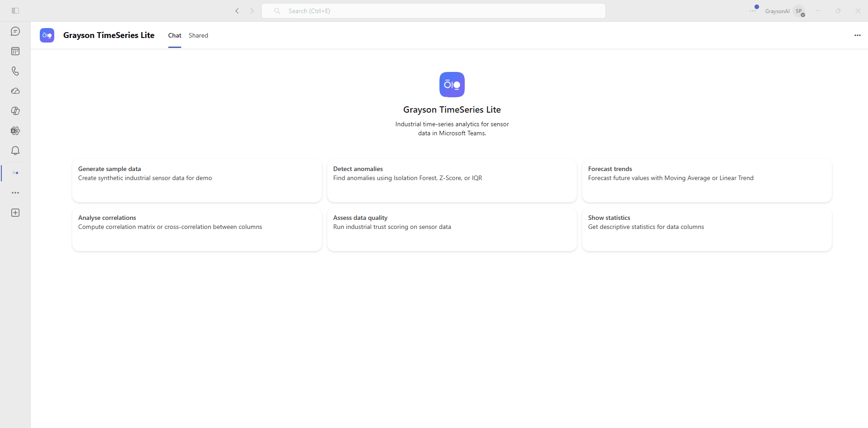
Task: View more apps via sidebar ellipsis
Action: tap(15, 193)
